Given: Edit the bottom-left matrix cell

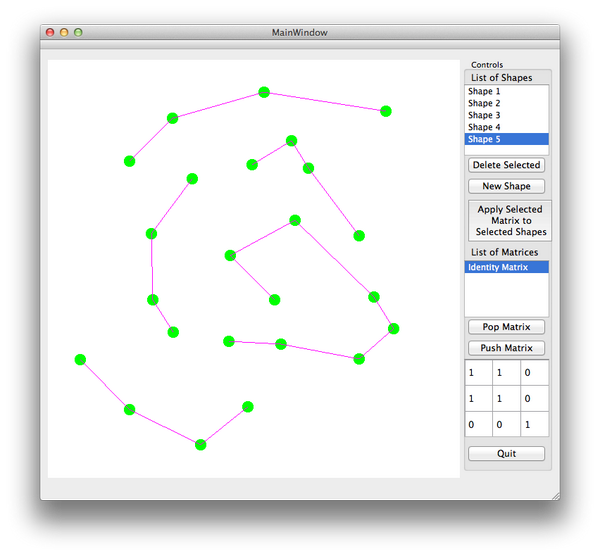Looking at the screenshot, I should (x=479, y=424).
